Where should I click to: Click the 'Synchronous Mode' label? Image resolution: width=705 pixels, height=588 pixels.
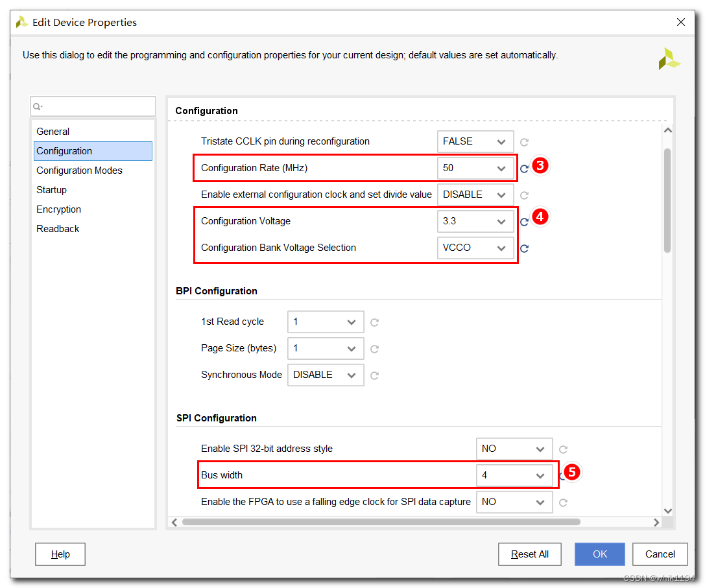[241, 375]
